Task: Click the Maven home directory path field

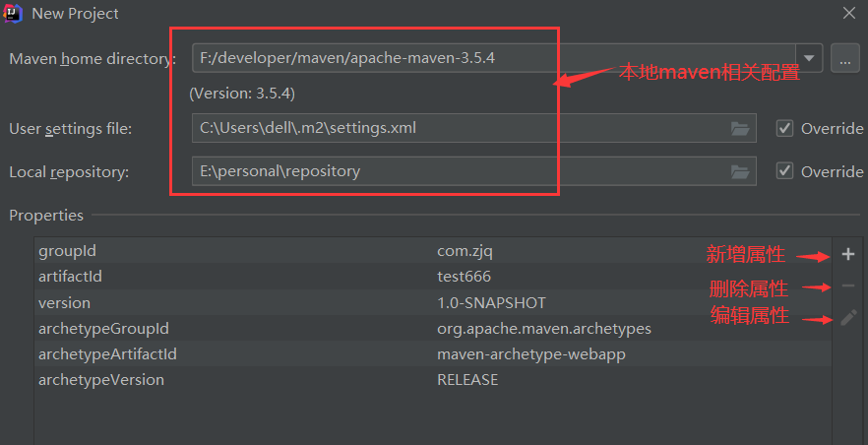Action: (492, 58)
